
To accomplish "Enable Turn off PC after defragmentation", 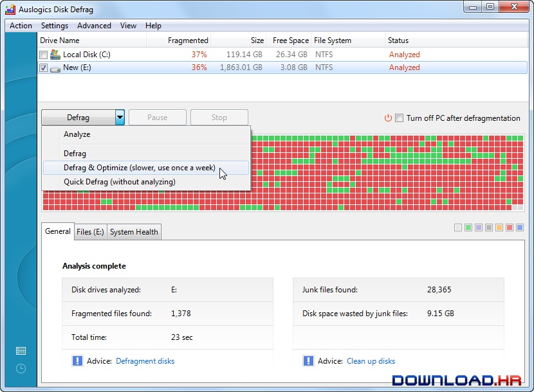I will (399, 118).
